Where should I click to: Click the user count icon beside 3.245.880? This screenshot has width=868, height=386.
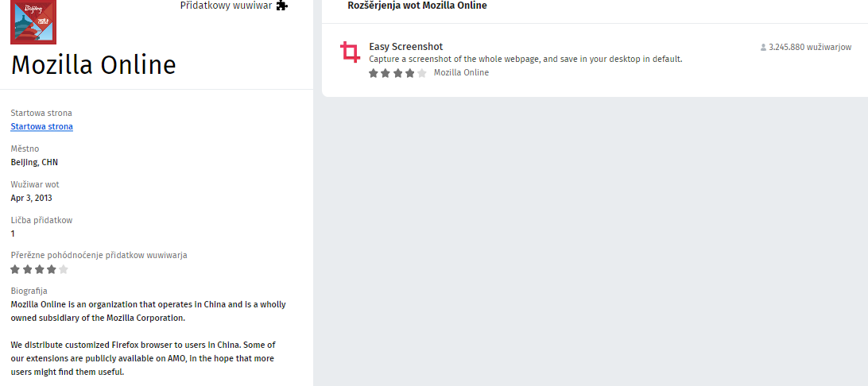[x=763, y=48]
